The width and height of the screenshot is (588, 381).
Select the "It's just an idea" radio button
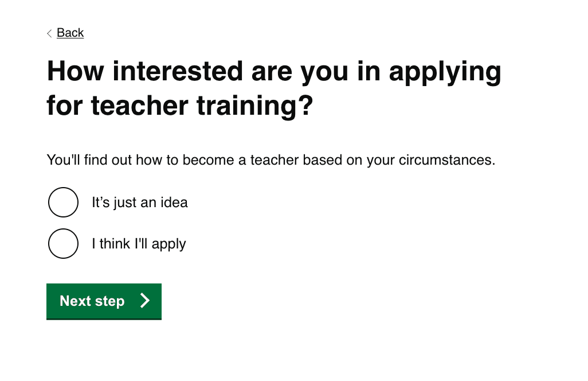pos(63,202)
